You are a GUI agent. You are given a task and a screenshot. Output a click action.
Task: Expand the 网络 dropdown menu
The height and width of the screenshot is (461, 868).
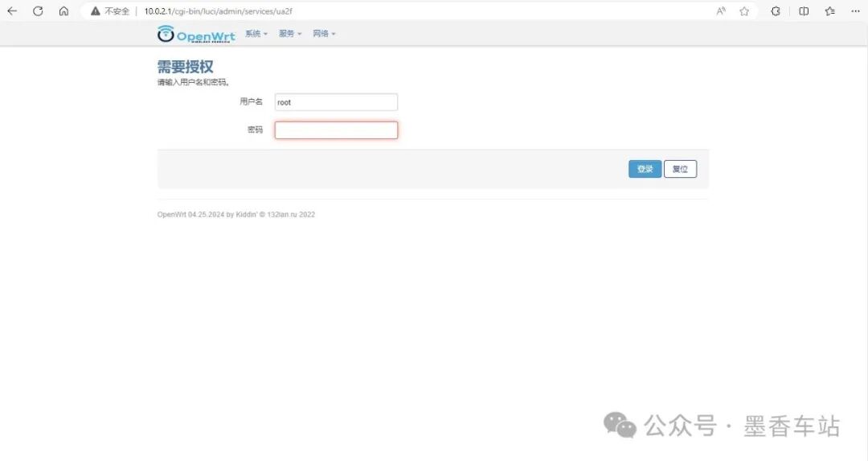tap(324, 34)
